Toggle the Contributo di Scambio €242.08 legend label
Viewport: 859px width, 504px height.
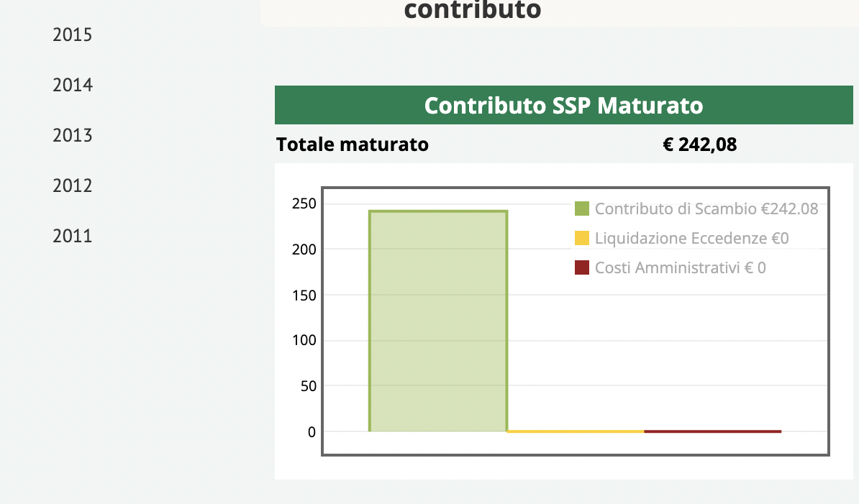tap(706, 209)
